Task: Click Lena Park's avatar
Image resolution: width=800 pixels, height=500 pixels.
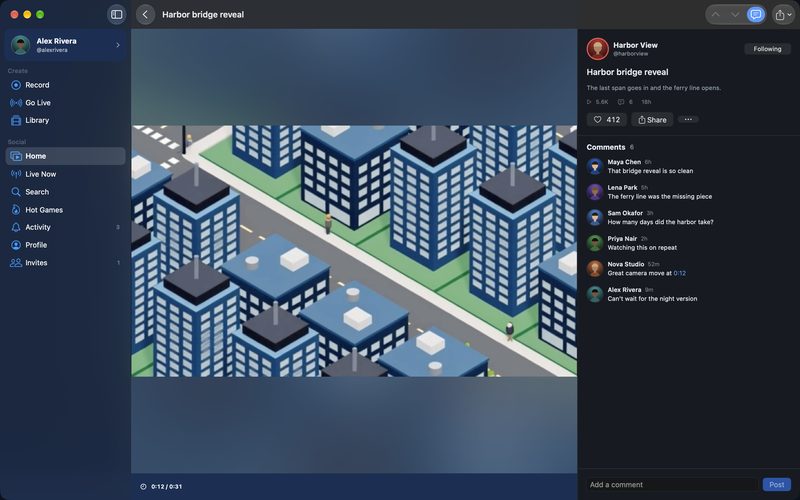Action: pyautogui.click(x=595, y=192)
